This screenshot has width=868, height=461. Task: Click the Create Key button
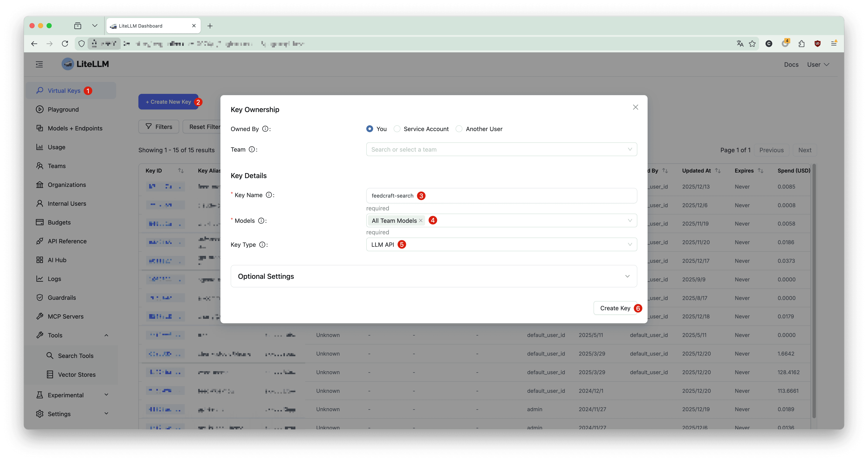(x=615, y=308)
